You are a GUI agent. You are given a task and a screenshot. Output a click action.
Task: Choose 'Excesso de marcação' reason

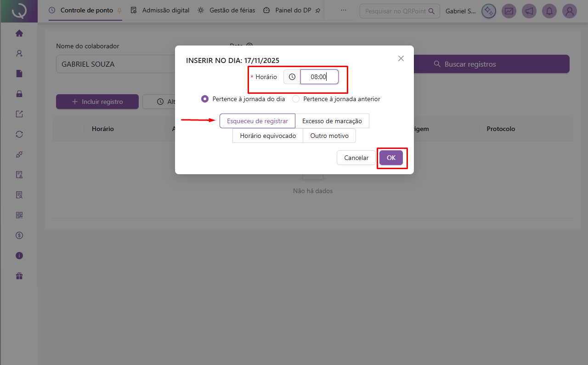[332, 121]
